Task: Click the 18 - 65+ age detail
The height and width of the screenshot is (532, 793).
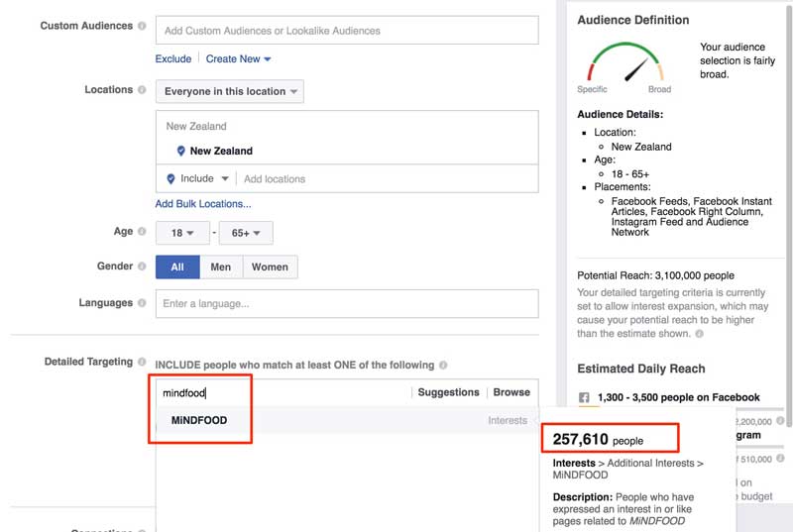Action: (630, 173)
